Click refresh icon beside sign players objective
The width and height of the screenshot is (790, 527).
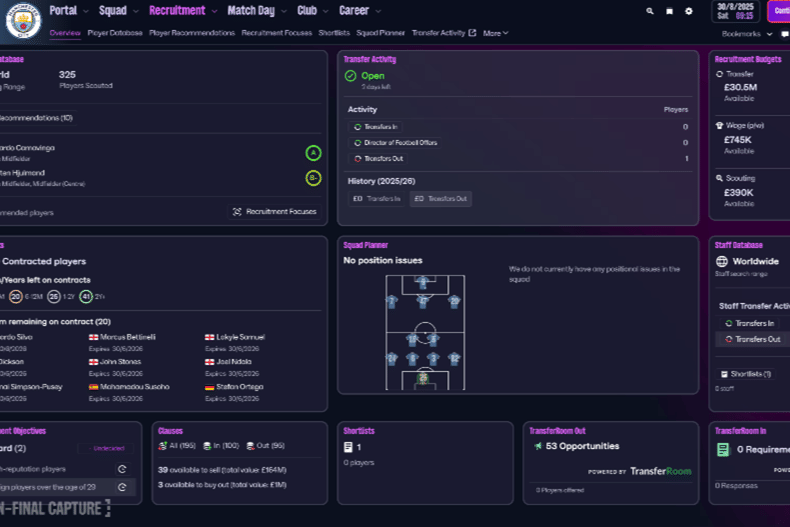[x=122, y=487]
